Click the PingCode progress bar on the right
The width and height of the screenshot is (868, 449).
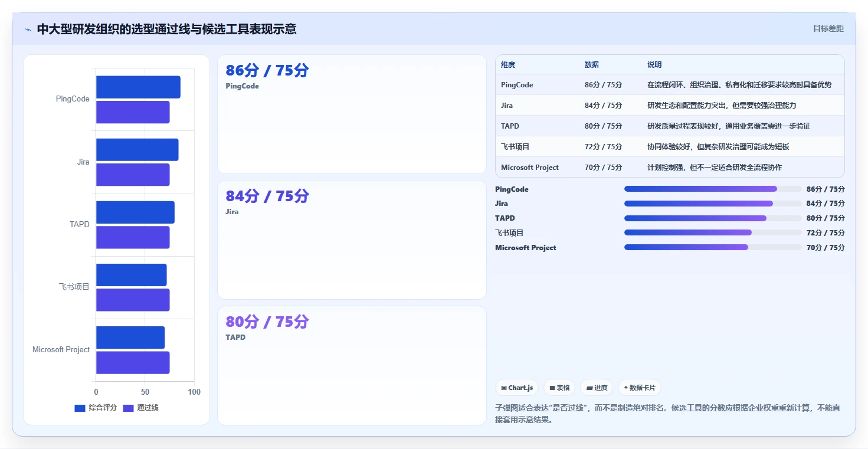click(712, 189)
